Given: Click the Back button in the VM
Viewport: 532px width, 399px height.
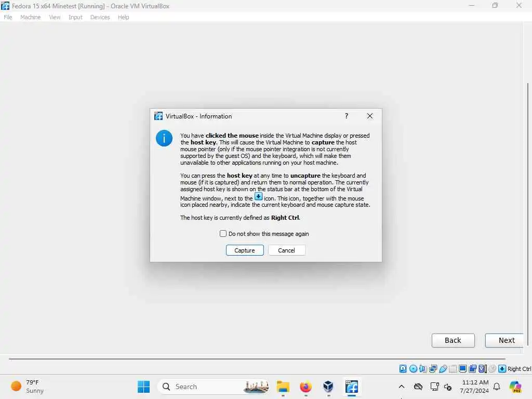Looking at the screenshot, I should 453,340.
